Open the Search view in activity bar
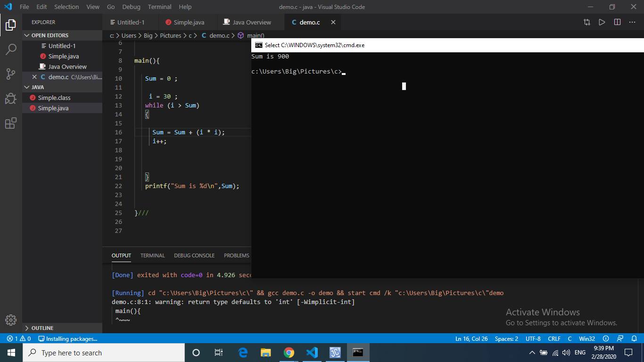Screen dimensions: 644x362 click(11, 49)
